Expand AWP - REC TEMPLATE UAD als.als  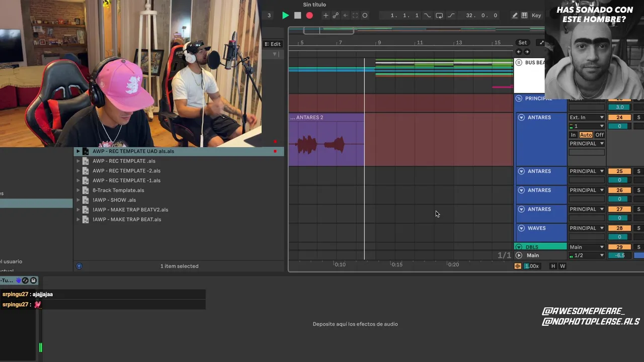pos(78,151)
